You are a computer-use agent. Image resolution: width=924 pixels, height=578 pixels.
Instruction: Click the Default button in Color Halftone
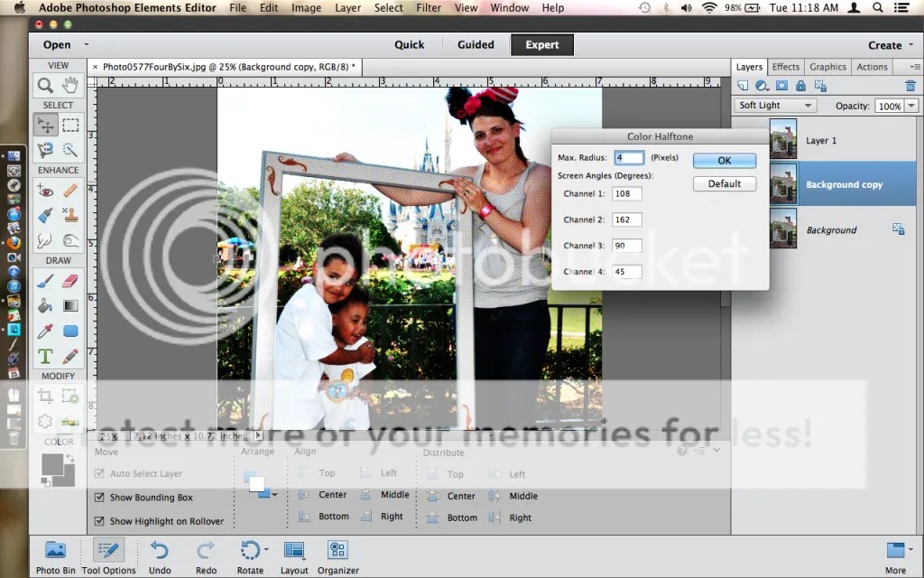pos(725,183)
